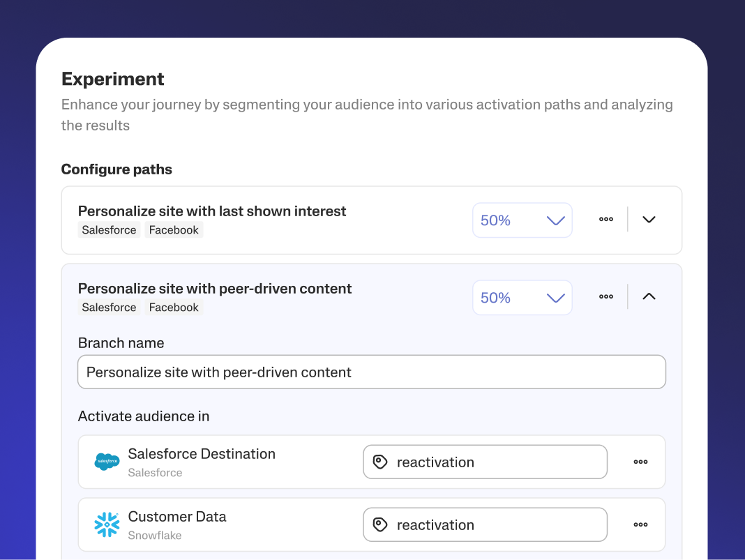Open more options for Salesforce Destination row
The width and height of the screenshot is (745, 560).
(x=640, y=462)
